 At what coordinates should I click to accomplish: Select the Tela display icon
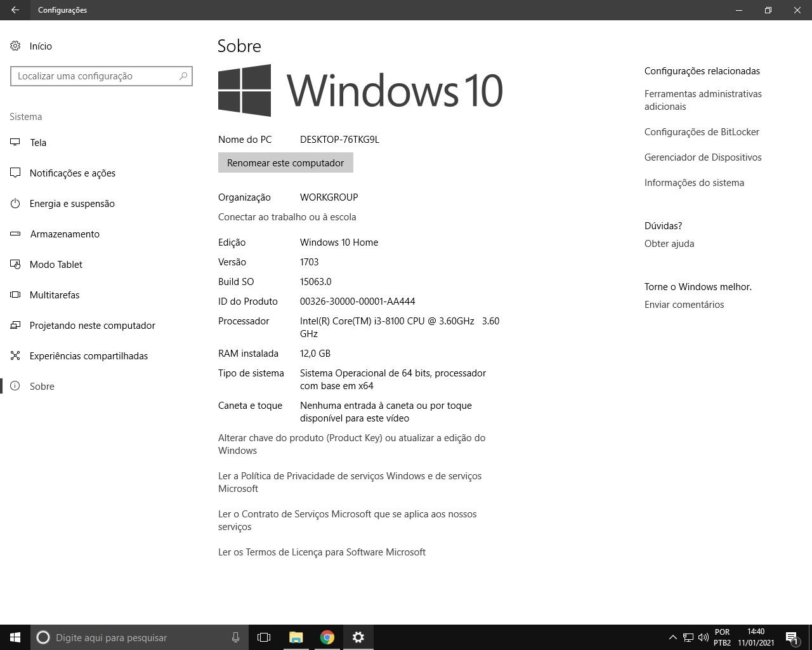click(15, 142)
